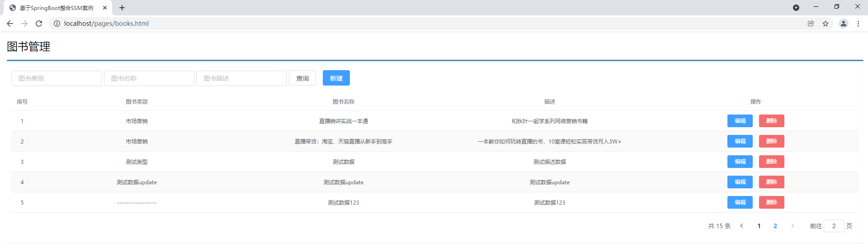Viewport: 868px width, 244px height.
Task: Click 编辑 for row 1 book
Action: tap(740, 121)
